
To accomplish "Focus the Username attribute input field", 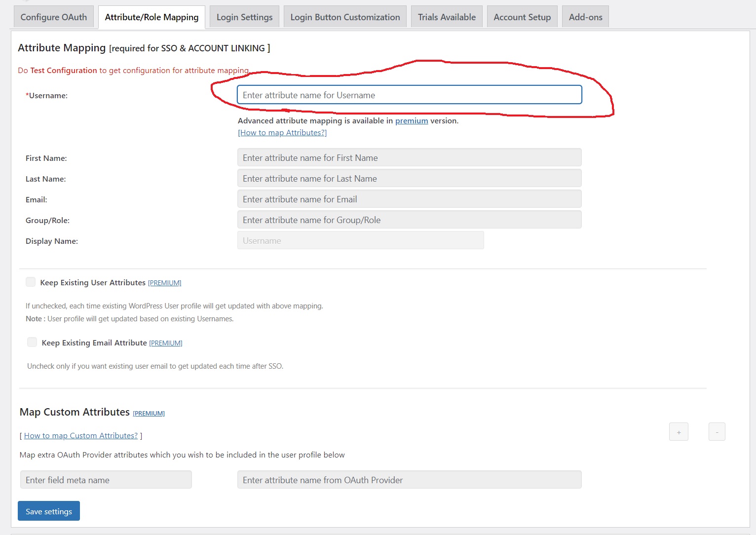I will 409,95.
